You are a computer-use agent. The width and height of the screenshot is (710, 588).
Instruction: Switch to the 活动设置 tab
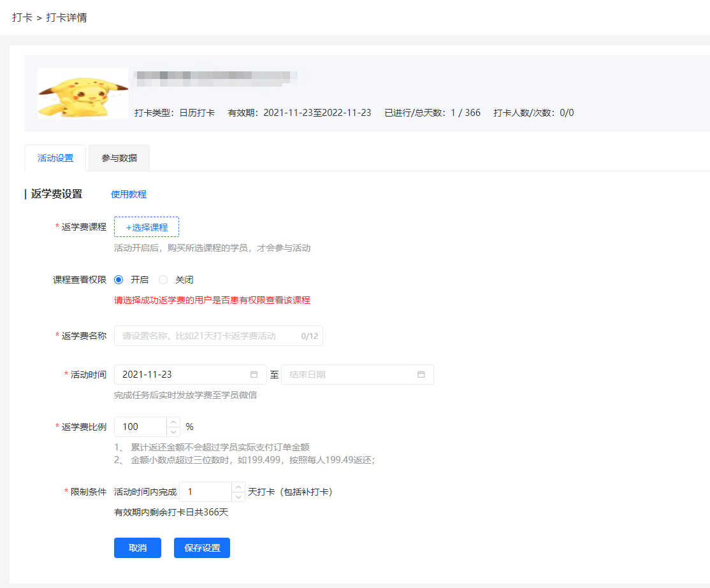pyautogui.click(x=55, y=157)
